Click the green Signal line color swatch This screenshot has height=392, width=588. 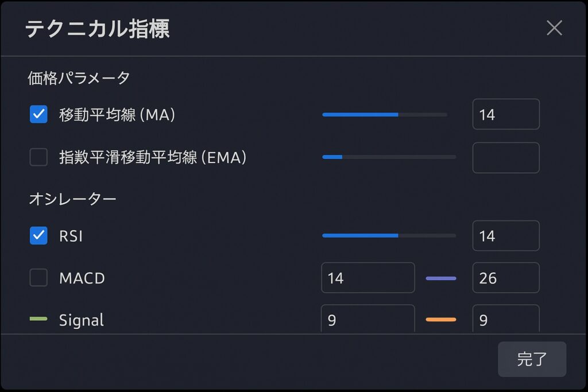pyautogui.click(x=38, y=319)
